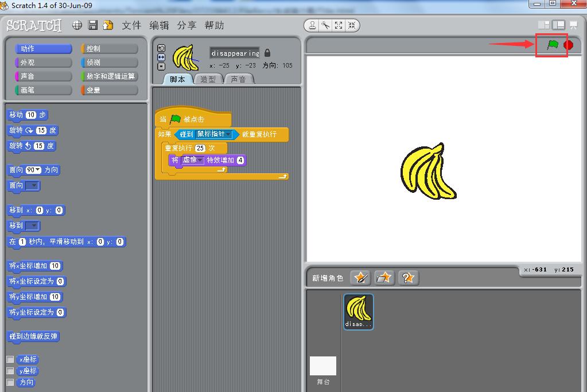The height and width of the screenshot is (392, 587).
Task: Click the green flag to run scripts
Action: (552, 45)
